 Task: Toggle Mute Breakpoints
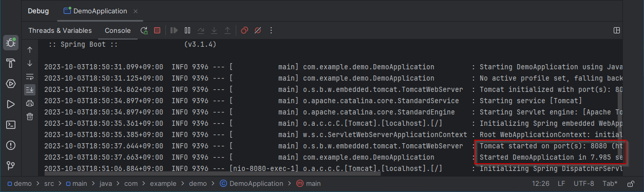[258, 31]
